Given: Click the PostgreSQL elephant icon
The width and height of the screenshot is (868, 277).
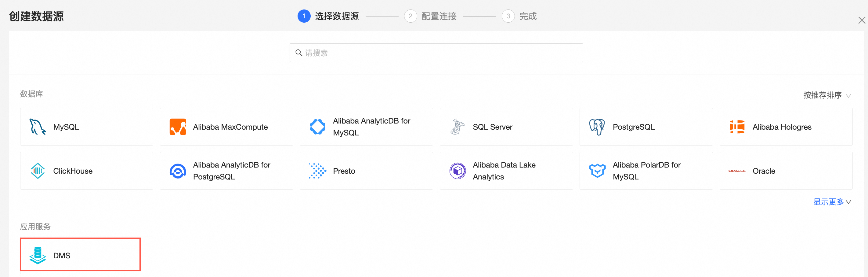Looking at the screenshot, I should [x=597, y=127].
